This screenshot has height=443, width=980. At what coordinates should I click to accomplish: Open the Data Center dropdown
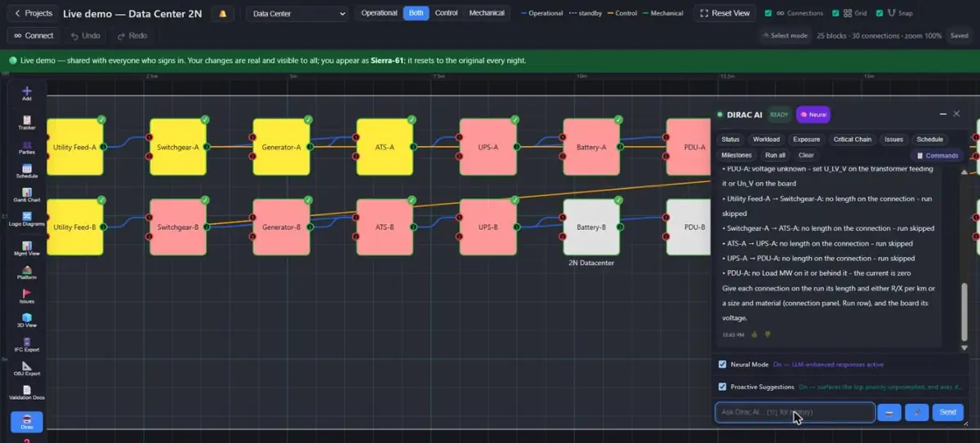coord(297,14)
